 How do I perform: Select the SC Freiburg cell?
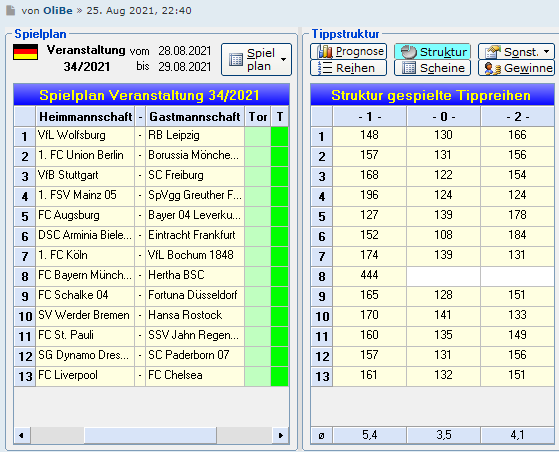coord(195,176)
